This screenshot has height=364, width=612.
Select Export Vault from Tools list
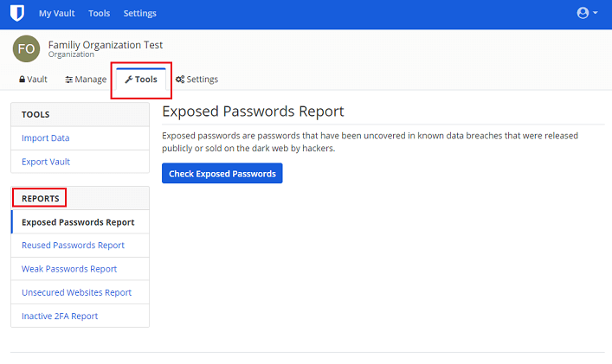46,162
